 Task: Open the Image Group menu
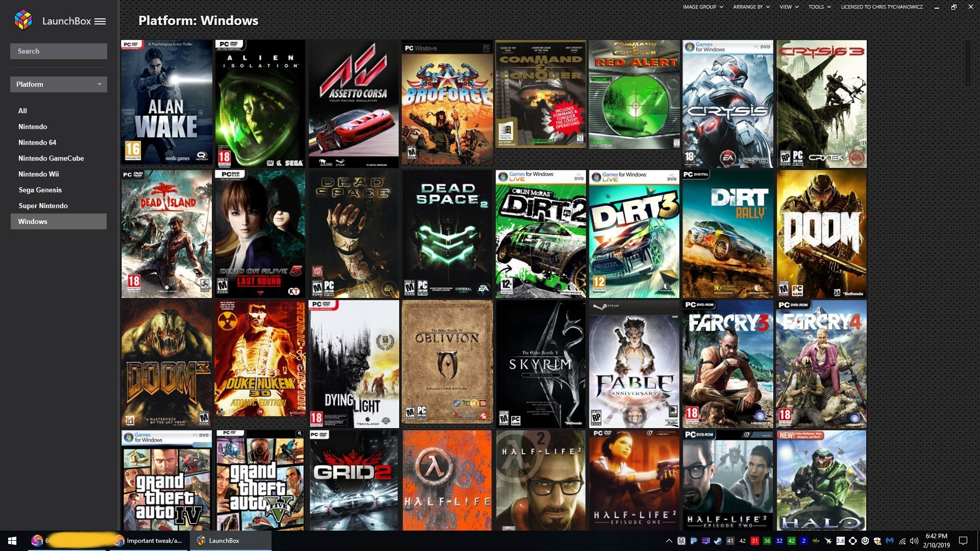pos(703,7)
